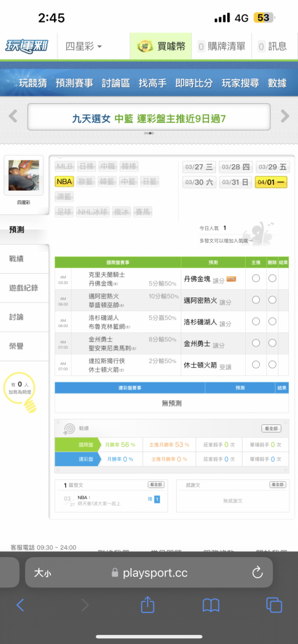The image size is (298, 644).
Task: Tap Safari back arrow
Action: 20,605
